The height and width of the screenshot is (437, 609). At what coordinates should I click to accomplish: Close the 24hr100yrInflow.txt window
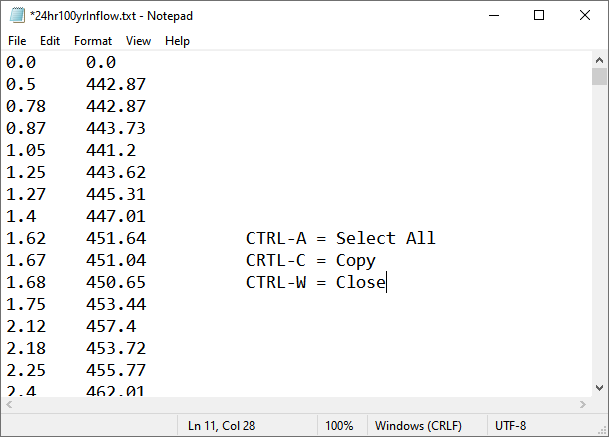click(585, 15)
